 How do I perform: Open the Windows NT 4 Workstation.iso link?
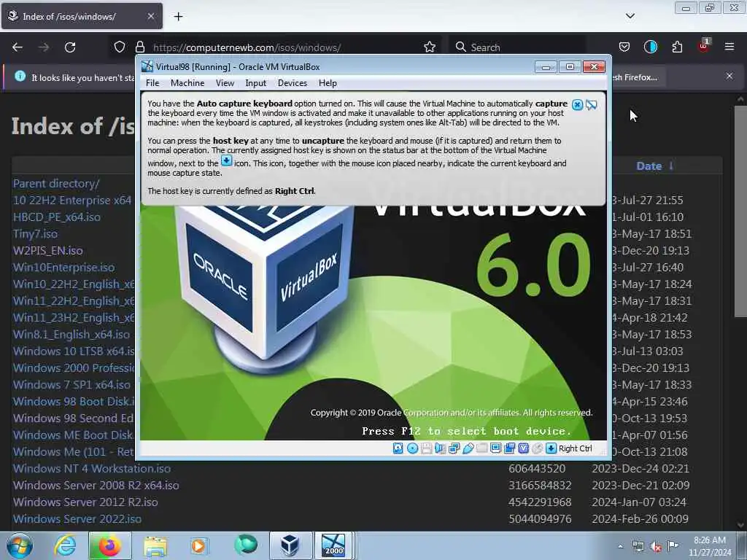pyautogui.click(x=91, y=469)
